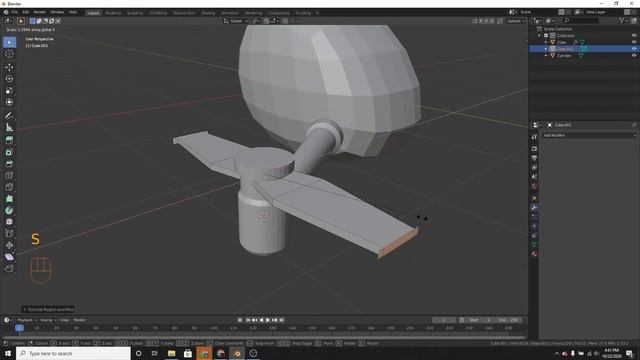Viewport: 640px width, 360px height.
Task: Collapse the Collection tree in Outliner
Action: tap(540, 36)
